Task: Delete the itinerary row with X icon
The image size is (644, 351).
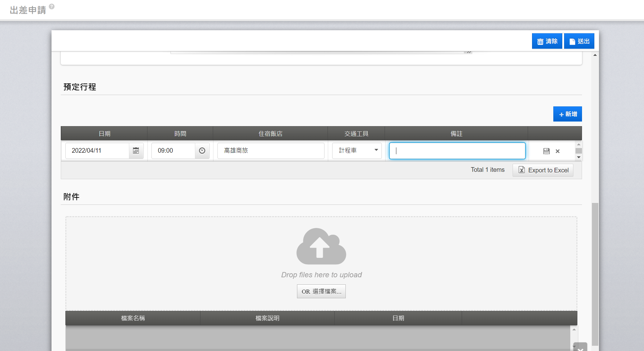Action: point(558,151)
